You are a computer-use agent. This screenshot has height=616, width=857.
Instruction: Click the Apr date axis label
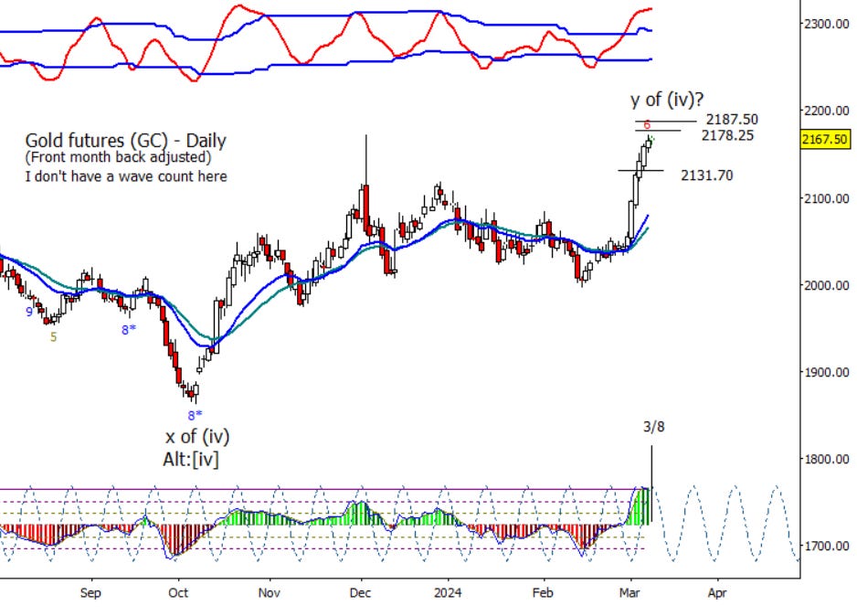[x=717, y=593]
